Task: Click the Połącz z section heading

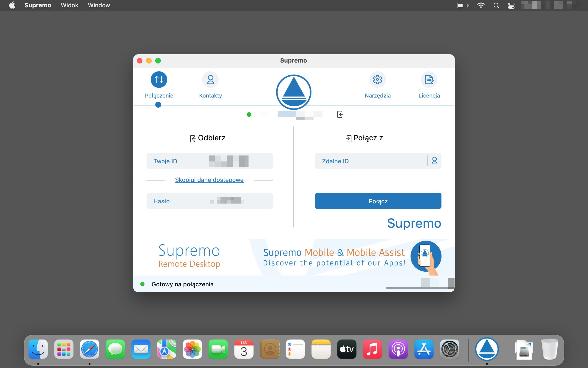Action: tap(364, 138)
